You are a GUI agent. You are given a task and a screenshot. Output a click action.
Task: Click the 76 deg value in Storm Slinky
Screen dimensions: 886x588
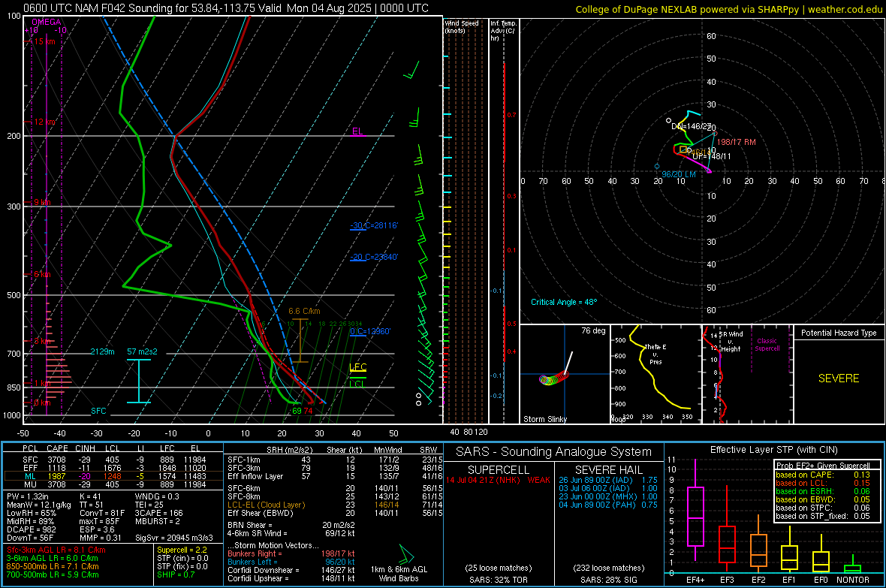click(593, 330)
